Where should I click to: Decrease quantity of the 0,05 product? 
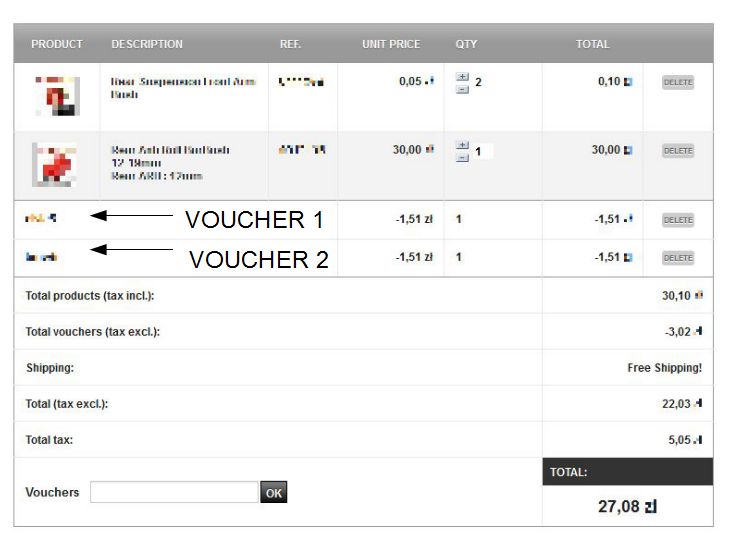coord(462,89)
